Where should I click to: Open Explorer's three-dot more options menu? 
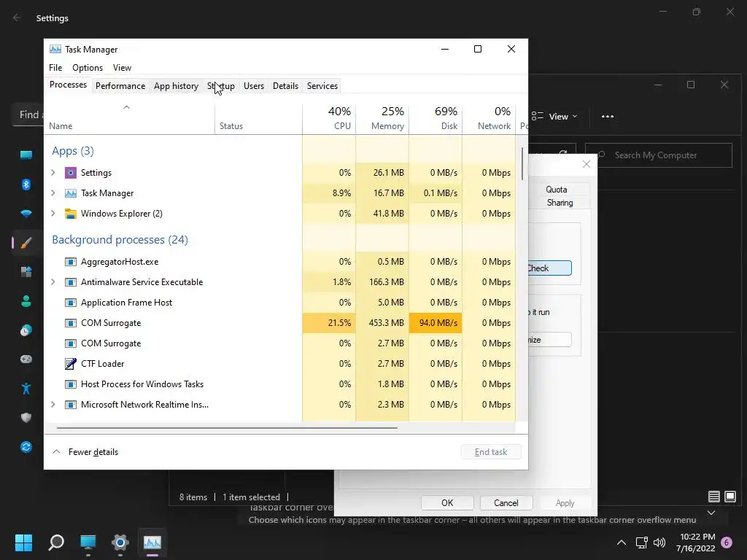[608, 117]
